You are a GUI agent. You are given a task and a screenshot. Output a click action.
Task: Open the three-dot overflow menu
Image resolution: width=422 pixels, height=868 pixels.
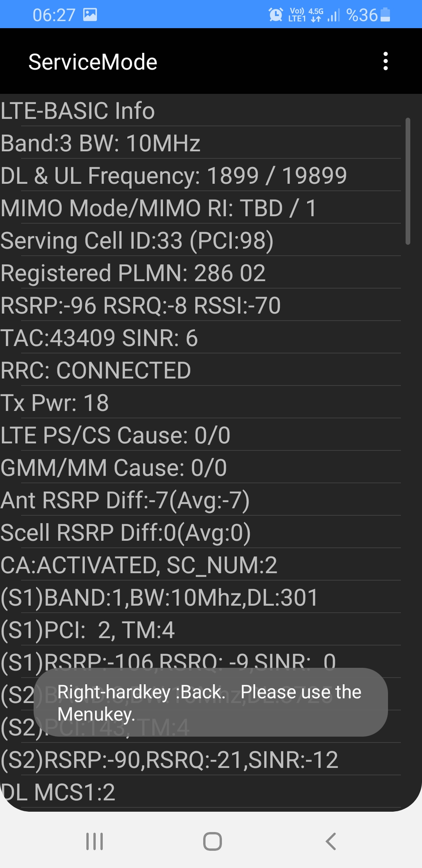click(x=386, y=61)
